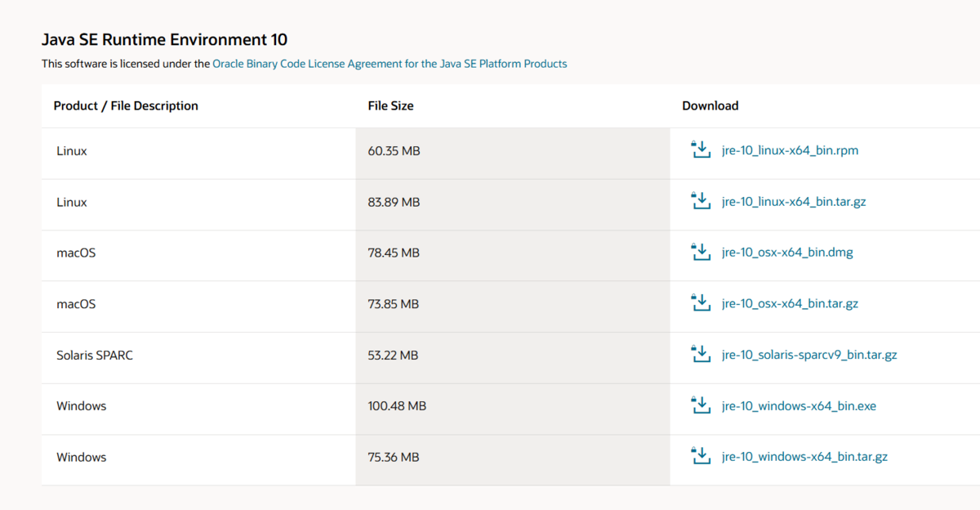Viewport: 980px width, 510px height.
Task: Click the jre-10_windows-x64_bin.tar.gz link
Action: [x=804, y=457]
